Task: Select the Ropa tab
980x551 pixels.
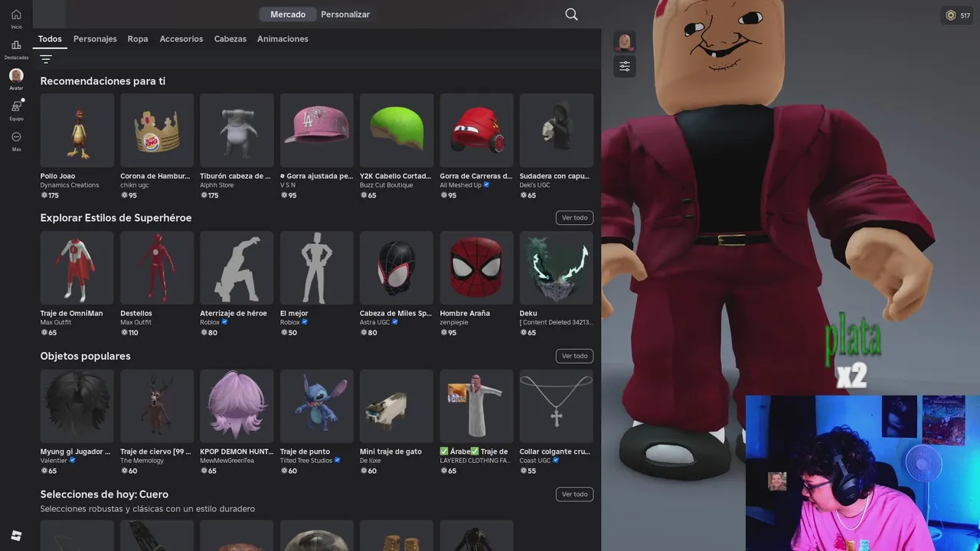Action: 138,39
